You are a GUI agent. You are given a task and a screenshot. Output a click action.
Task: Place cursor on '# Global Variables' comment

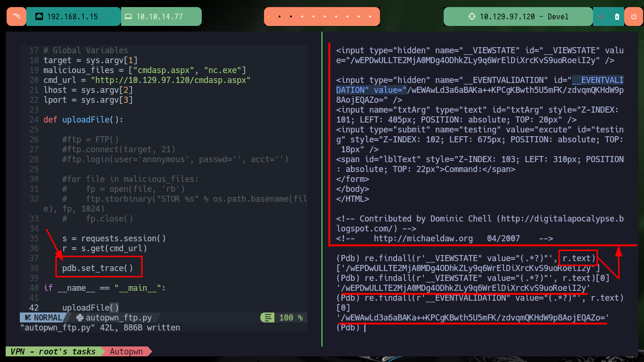(x=85, y=50)
